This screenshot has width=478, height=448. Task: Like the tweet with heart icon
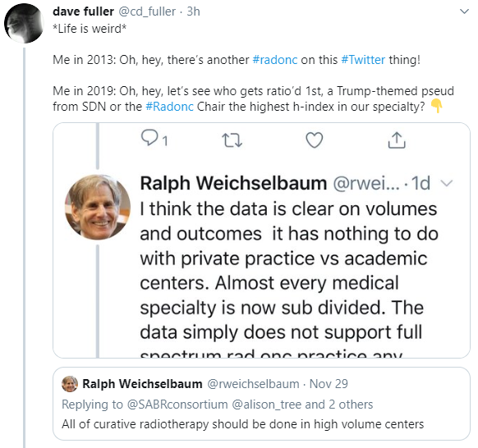(x=314, y=140)
